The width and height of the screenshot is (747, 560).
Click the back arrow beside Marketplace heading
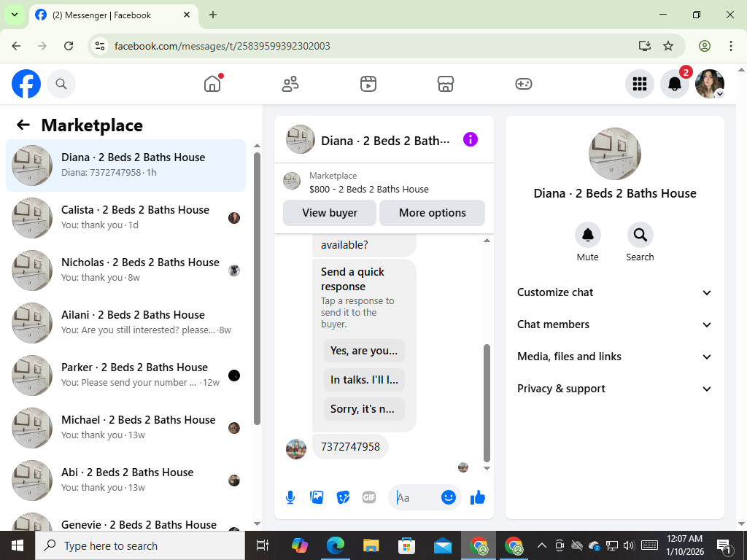[23, 125]
